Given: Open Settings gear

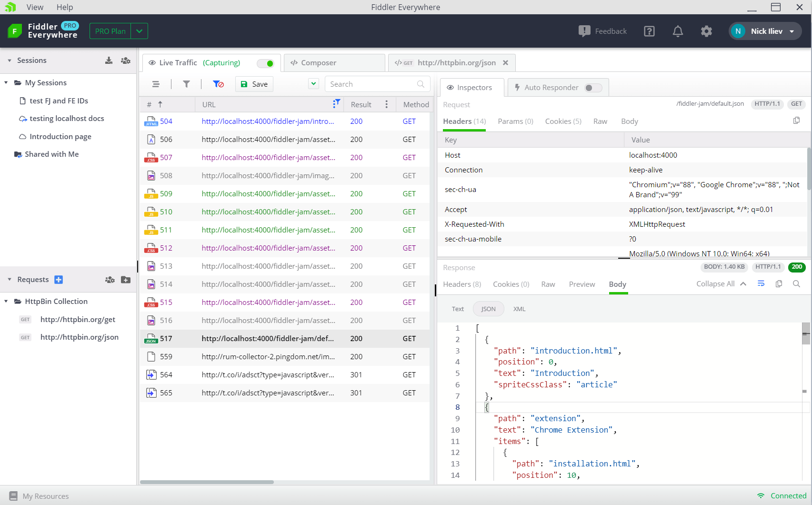Looking at the screenshot, I should click(x=706, y=31).
